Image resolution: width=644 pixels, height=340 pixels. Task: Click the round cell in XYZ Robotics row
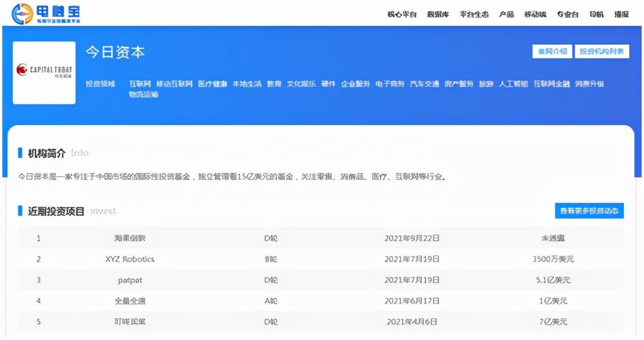click(x=271, y=259)
